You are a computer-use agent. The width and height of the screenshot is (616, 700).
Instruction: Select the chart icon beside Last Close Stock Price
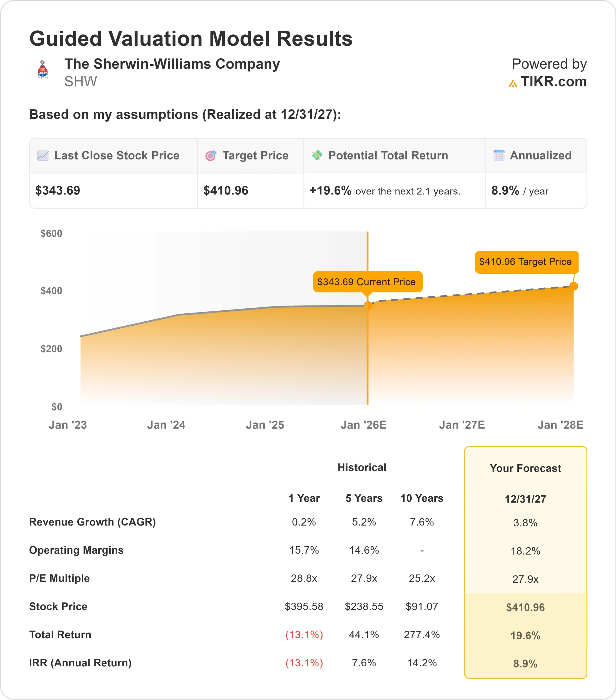[x=43, y=155]
